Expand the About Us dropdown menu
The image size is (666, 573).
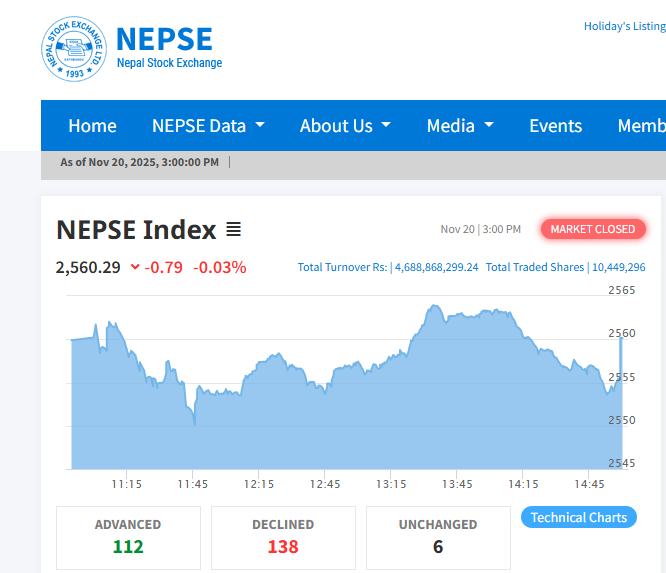click(345, 126)
